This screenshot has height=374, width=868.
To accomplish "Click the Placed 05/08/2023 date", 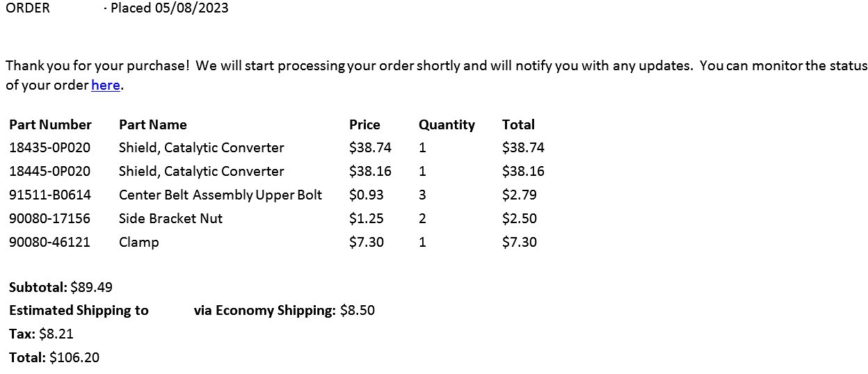I will click(170, 8).
